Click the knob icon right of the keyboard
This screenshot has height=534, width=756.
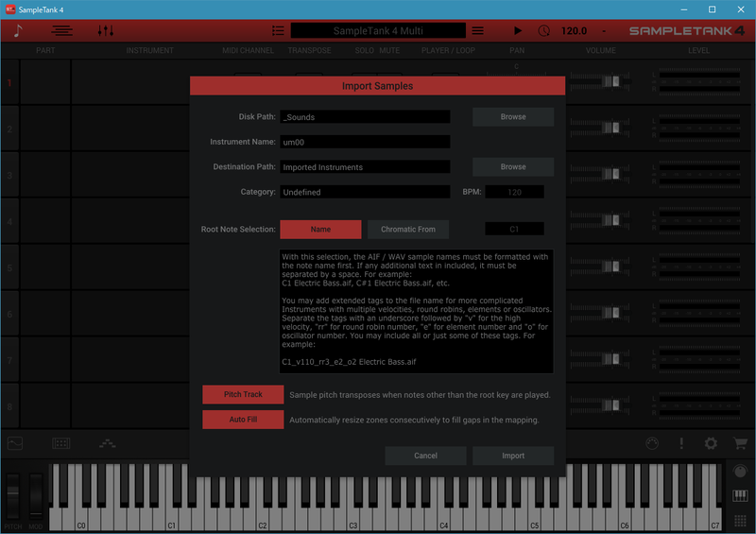pyautogui.click(x=740, y=471)
